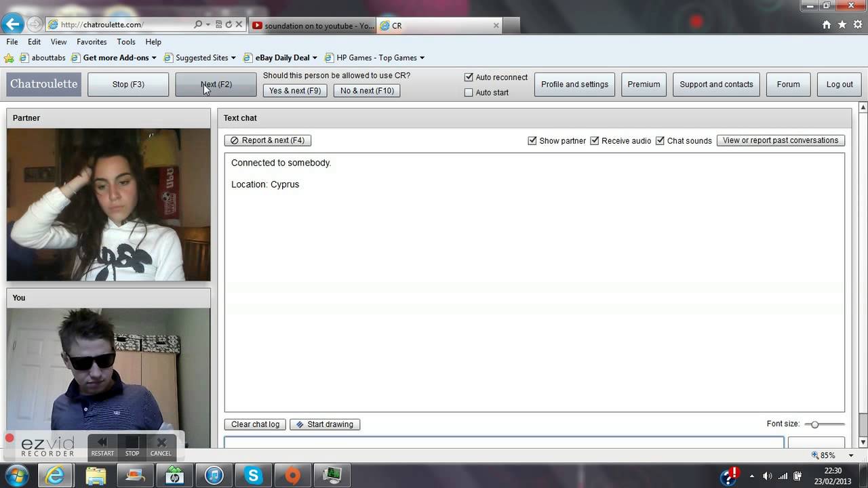Cancel the ezvid recording
Screen dimensions: 868x488
(x=161, y=446)
